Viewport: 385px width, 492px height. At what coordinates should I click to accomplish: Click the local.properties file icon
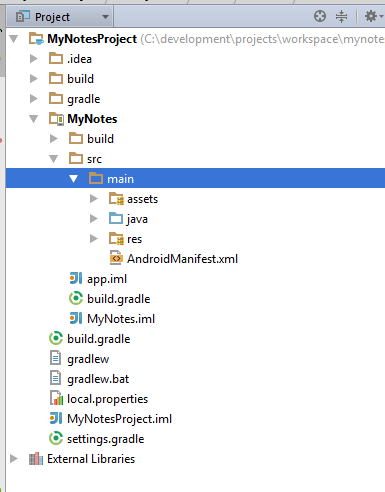[56, 398]
